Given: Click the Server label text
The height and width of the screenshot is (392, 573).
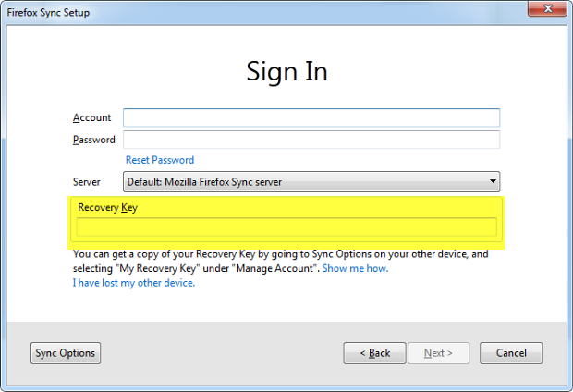Looking at the screenshot, I should (87, 182).
